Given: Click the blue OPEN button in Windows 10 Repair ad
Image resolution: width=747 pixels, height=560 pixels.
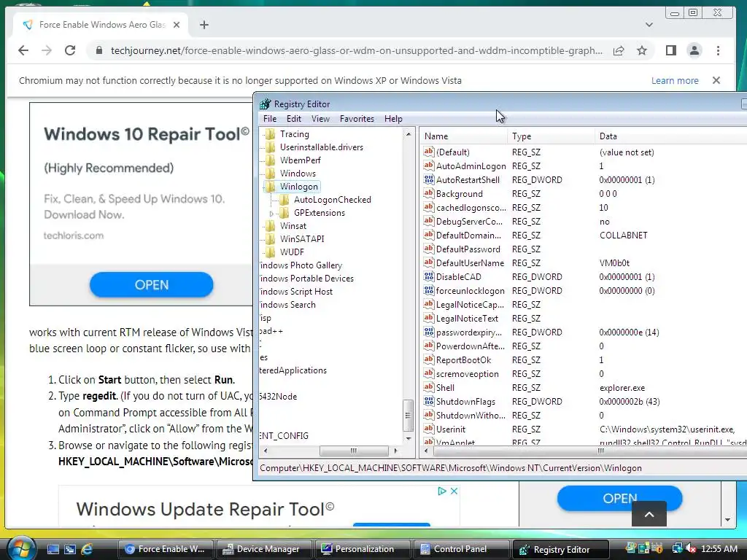Looking at the screenshot, I should click(x=152, y=285).
